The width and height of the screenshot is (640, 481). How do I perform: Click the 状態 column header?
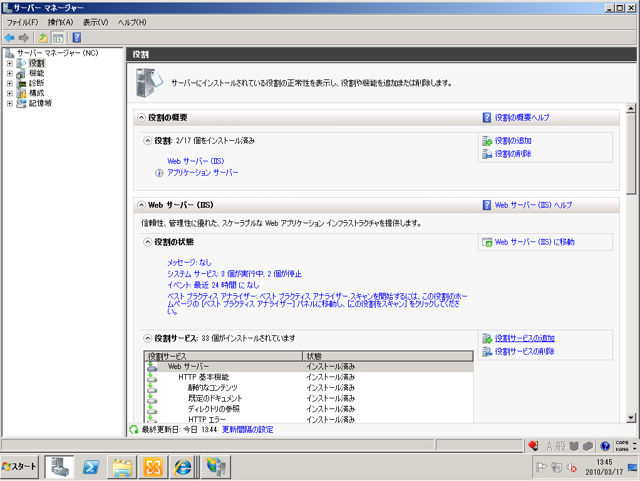coord(388,356)
